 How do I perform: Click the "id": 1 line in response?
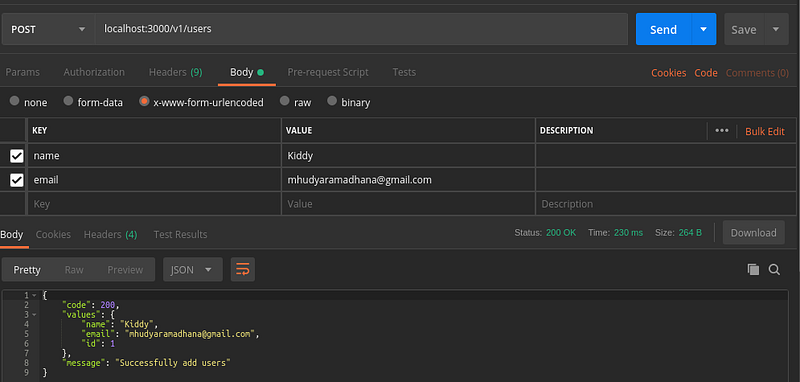(x=98, y=344)
